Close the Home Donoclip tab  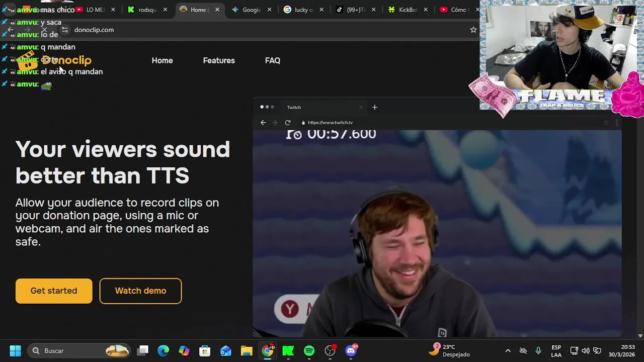pyautogui.click(x=217, y=10)
